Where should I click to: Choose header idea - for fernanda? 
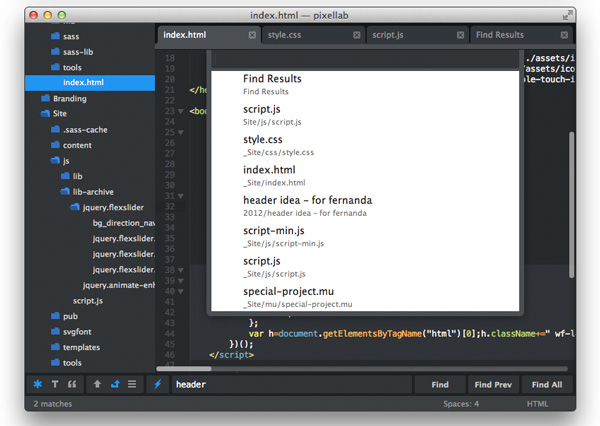coord(365,206)
